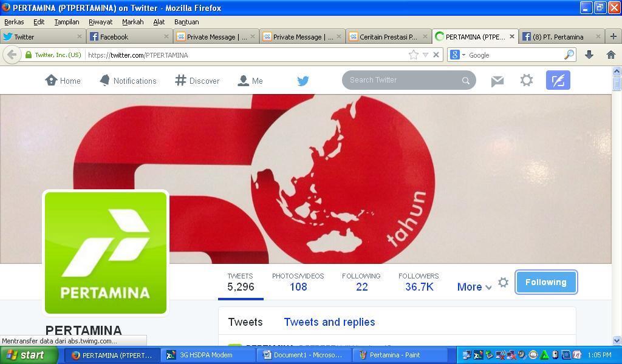Open Photos/Videos 108 link

298,283
